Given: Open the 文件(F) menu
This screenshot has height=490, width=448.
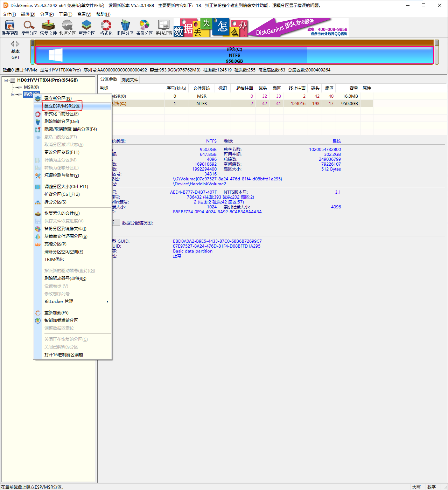Looking at the screenshot, I should [9, 14].
